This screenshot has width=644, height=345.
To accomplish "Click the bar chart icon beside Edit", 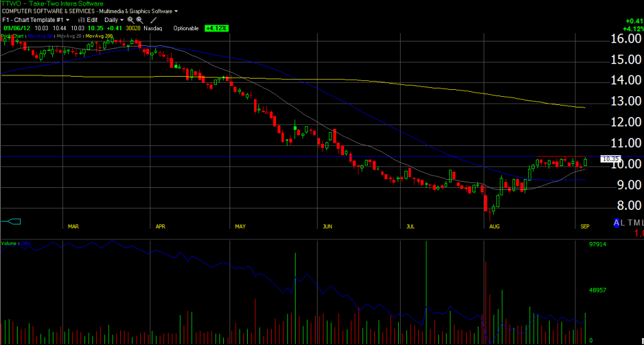I will (x=81, y=19).
